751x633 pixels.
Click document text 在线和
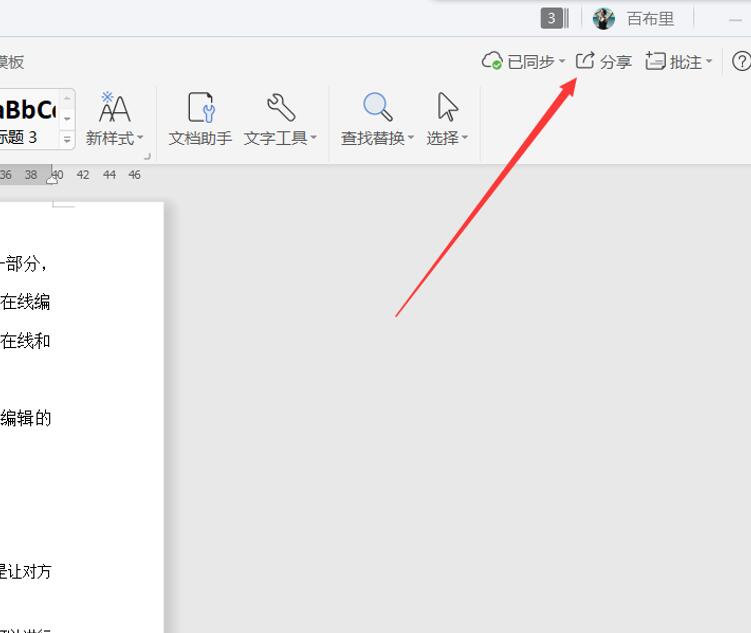[25, 341]
